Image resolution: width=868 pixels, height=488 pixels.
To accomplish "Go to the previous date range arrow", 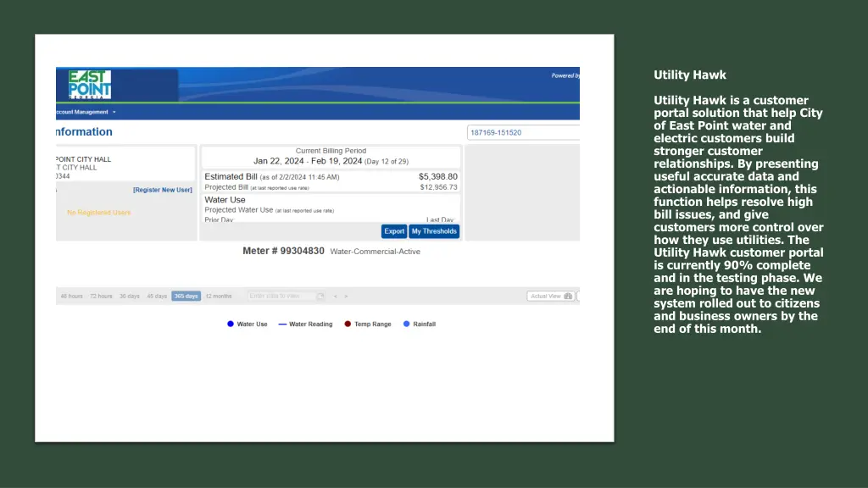I will click(x=336, y=297).
